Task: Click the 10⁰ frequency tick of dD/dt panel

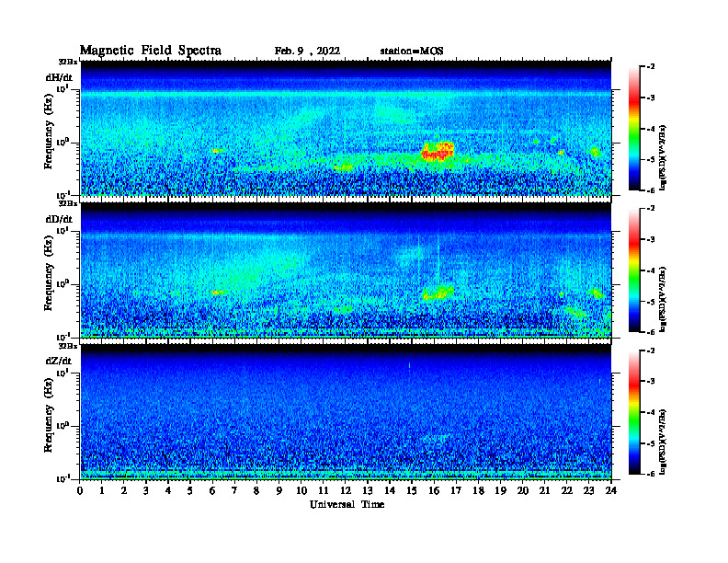Action: coord(63,284)
